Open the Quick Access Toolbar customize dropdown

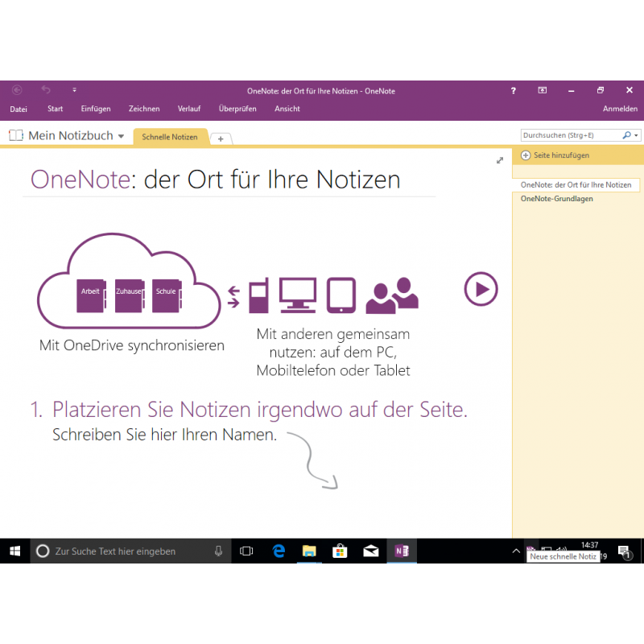pyautogui.click(x=74, y=90)
